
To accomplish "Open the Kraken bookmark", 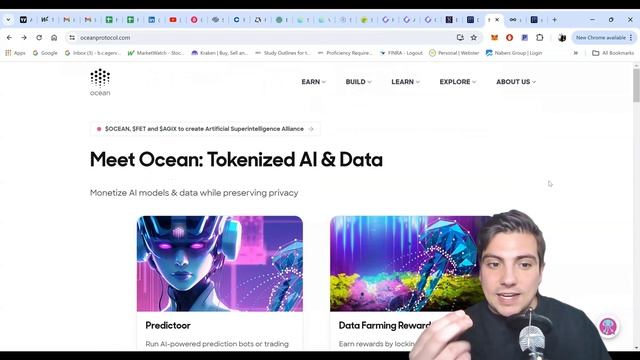I will point(220,53).
